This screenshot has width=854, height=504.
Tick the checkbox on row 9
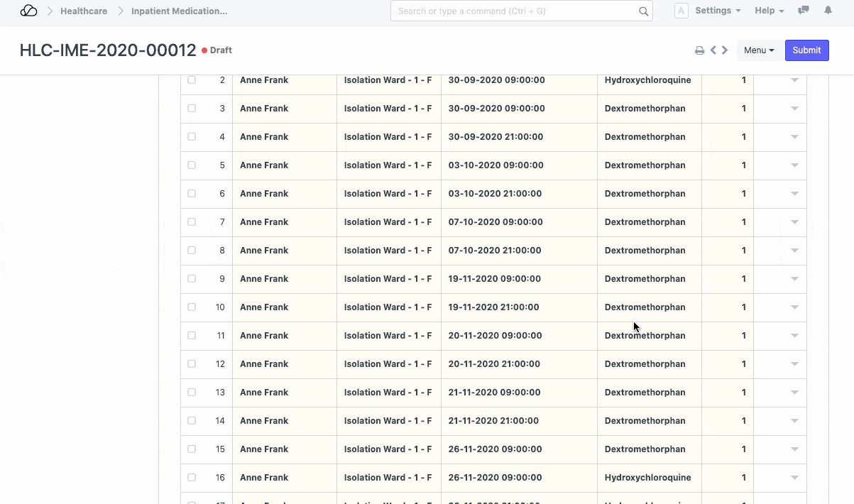[x=192, y=279]
